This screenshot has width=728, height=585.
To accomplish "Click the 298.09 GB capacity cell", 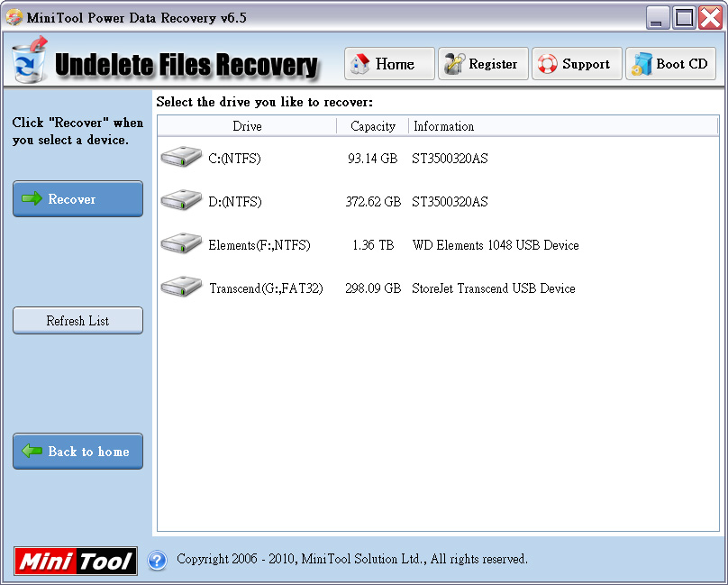I will point(373,288).
